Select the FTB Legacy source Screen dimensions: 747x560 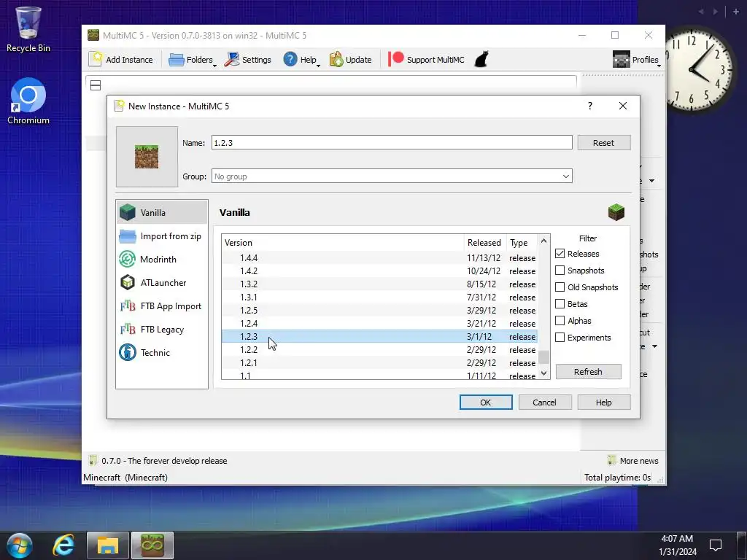[x=162, y=330]
